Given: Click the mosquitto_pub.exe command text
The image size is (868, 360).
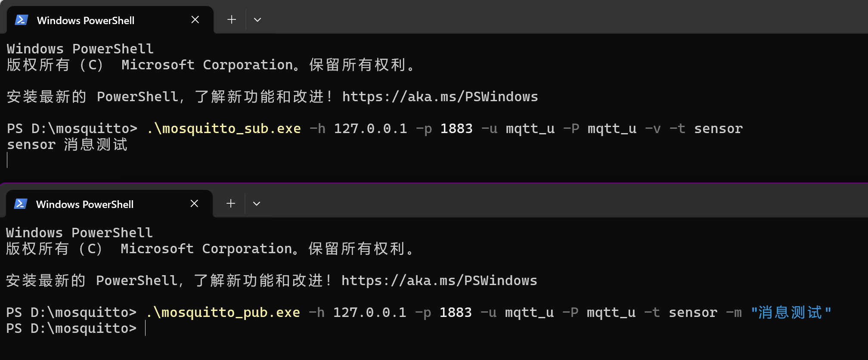Looking at the screenshot, I should click(223, 312).
